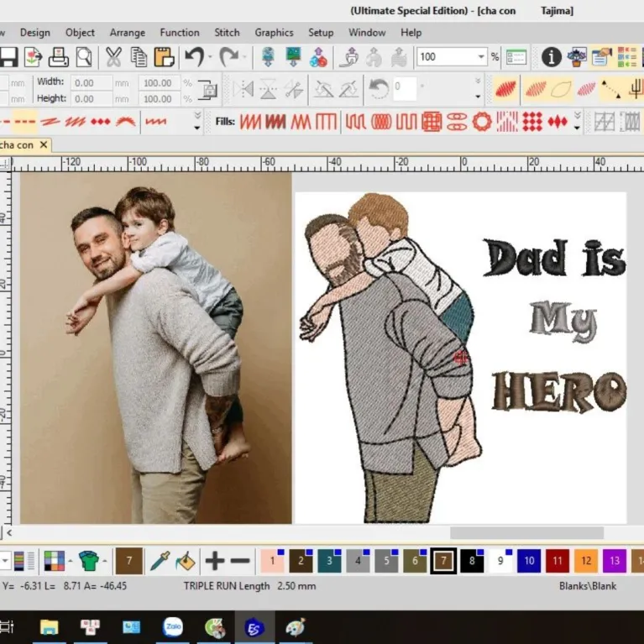Click the rotate counterclockwise icon
This screenshot has height=644, width=644.
[379, 89]
